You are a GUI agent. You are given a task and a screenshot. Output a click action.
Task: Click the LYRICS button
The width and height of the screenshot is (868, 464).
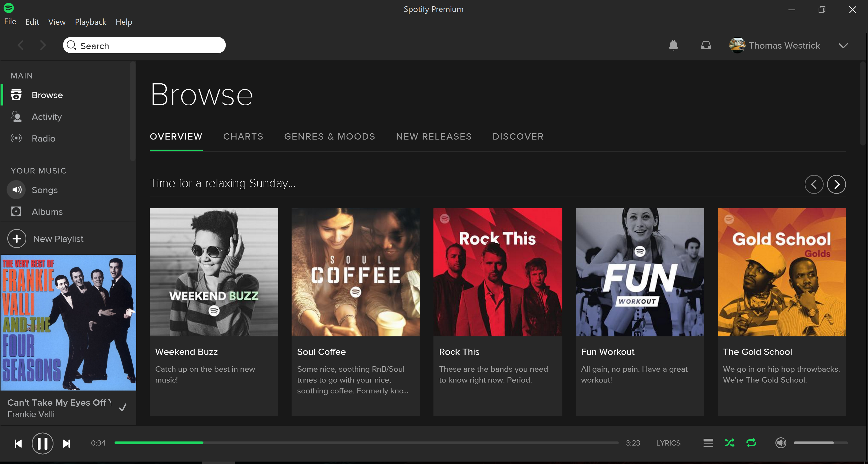668,443
